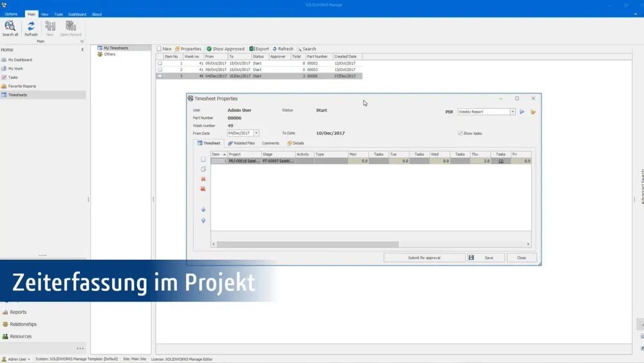Viewport: 644px width, 363px height.
Task: Open the Admin User dropdown in status bar
Action: 16,359
